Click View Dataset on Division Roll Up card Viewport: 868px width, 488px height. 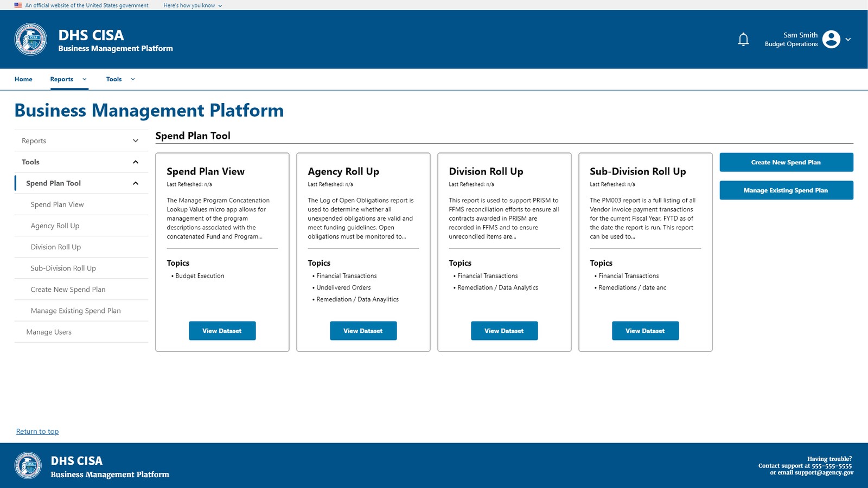click(504, 331)
